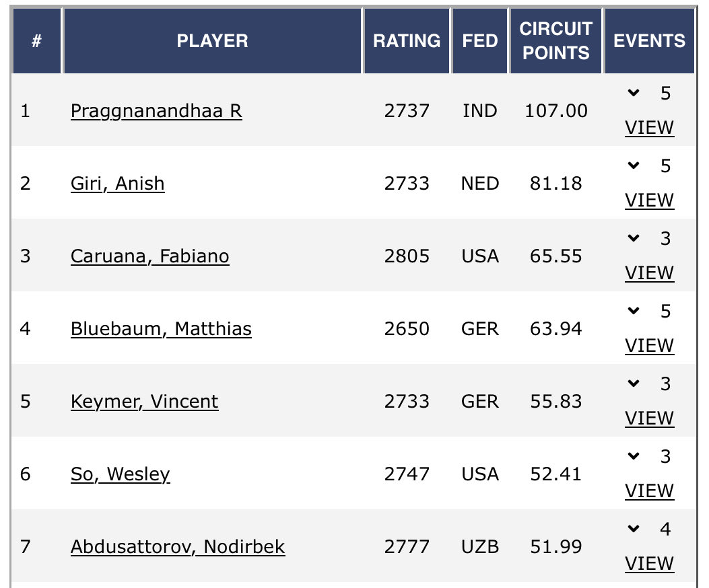Select the Keymer, Vincent link
Viewport: 709px width, 588px height.
144,402
